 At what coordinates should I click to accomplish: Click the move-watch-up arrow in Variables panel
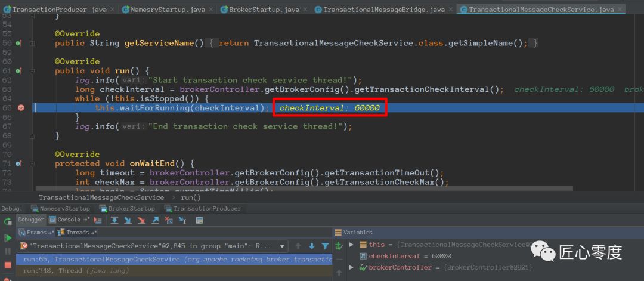(339, 272)
